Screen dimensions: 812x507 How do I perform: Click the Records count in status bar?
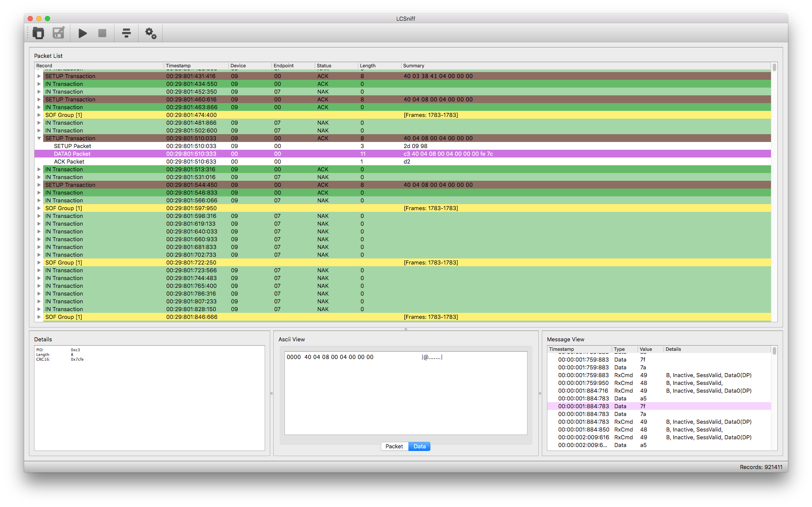tap(761, 467)
